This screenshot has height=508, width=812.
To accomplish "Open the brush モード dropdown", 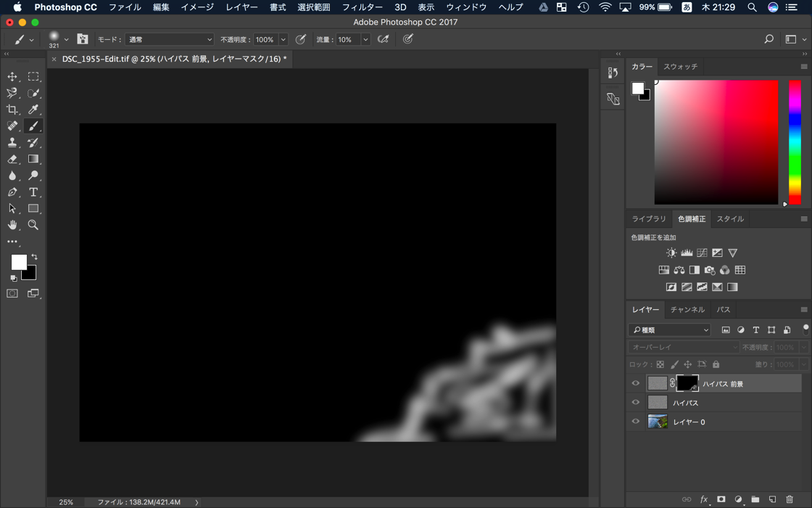I will pyautogui.click(x=170, y=40).
